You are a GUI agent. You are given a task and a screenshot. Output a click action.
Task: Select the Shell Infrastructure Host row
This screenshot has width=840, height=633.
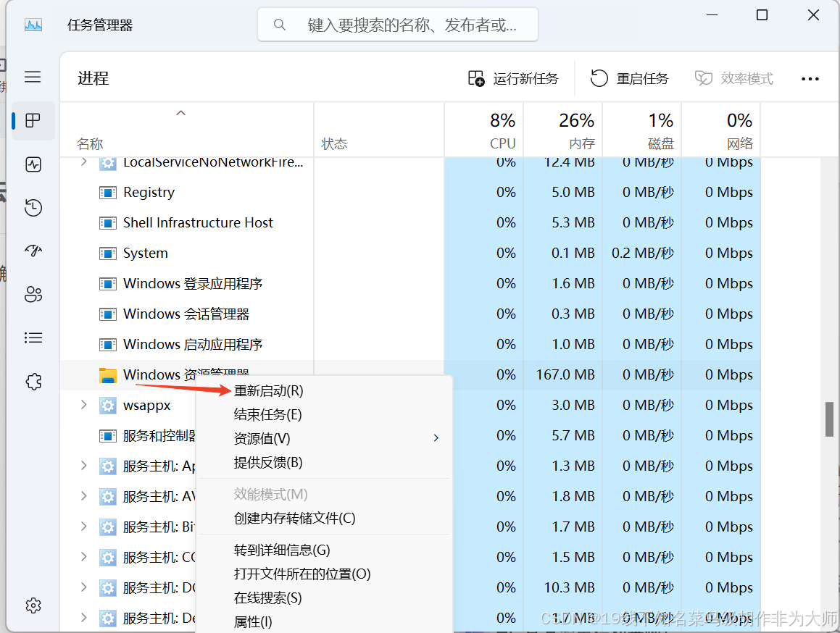point(410,223)
